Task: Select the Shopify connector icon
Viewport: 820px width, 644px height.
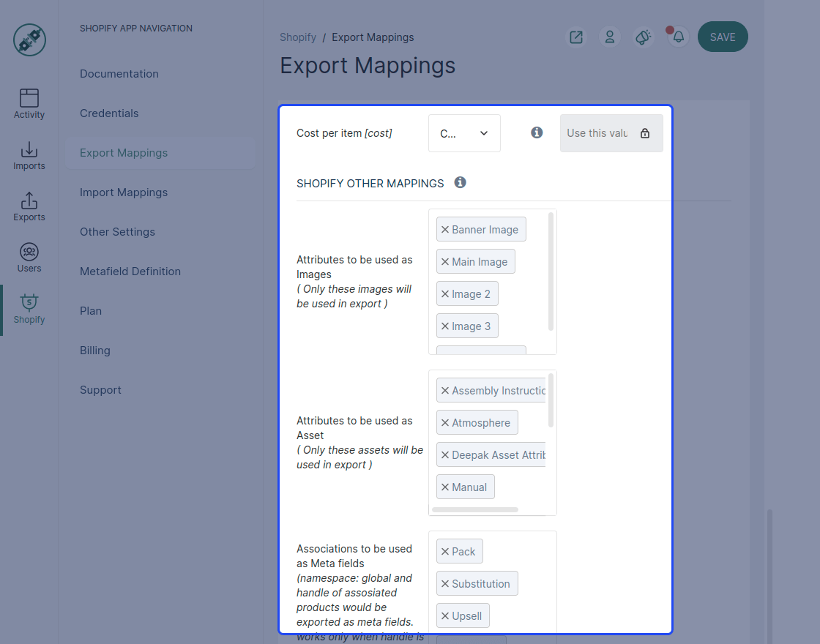Action: click(x=29, y=309)
